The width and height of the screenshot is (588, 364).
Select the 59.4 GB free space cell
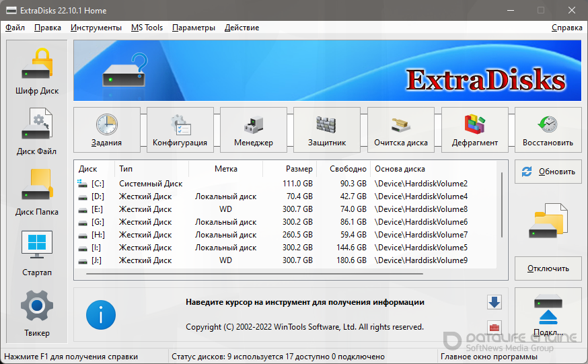tap(353, 235)
